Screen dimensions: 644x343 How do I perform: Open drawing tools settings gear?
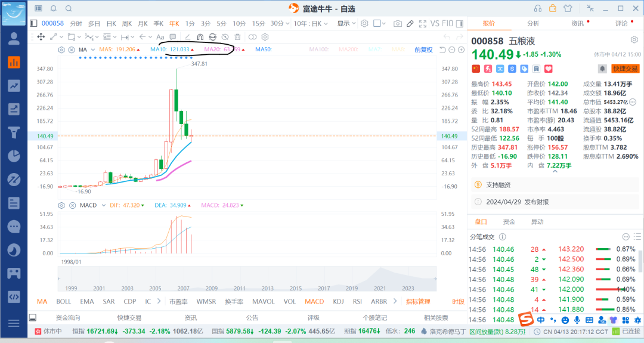coord(265,37)
